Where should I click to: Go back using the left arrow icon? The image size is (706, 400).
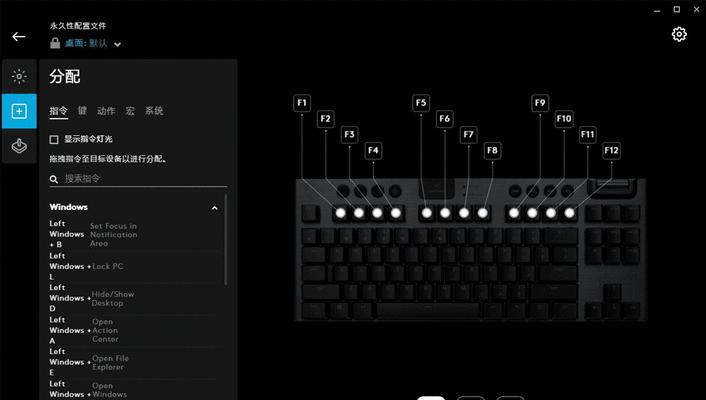19,36
